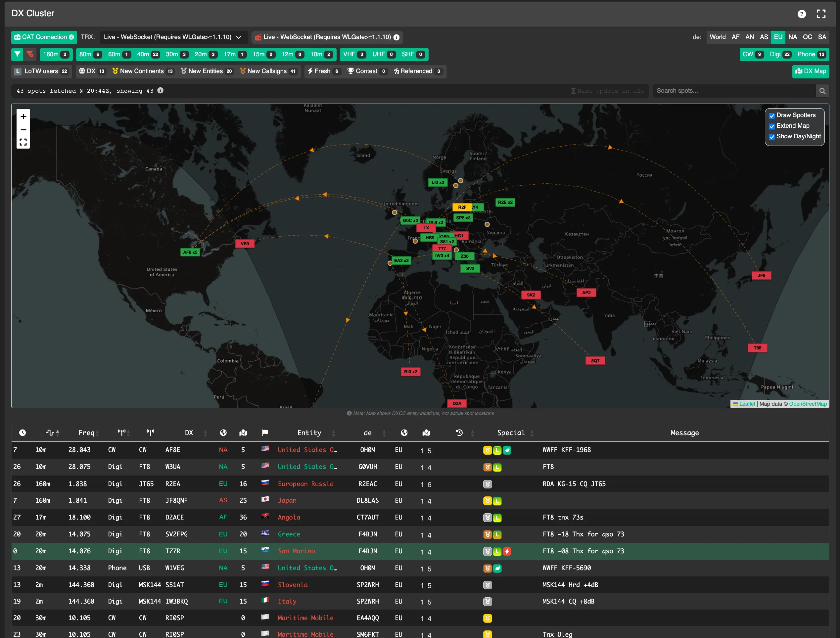Disable Show Day/Night checkbox

pyautogui.click(x=771, y=137)
